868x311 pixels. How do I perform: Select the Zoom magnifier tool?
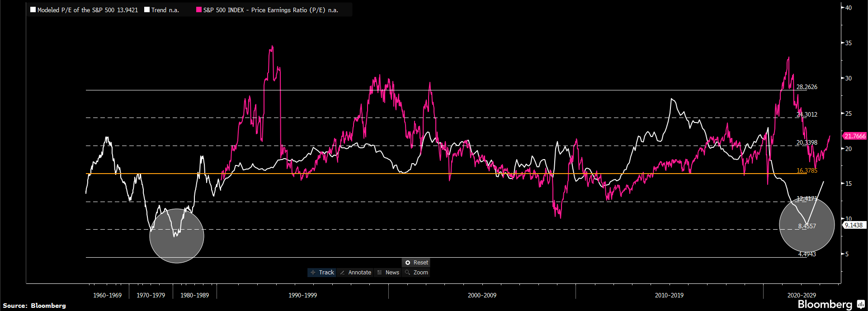(x=416, y=273)
